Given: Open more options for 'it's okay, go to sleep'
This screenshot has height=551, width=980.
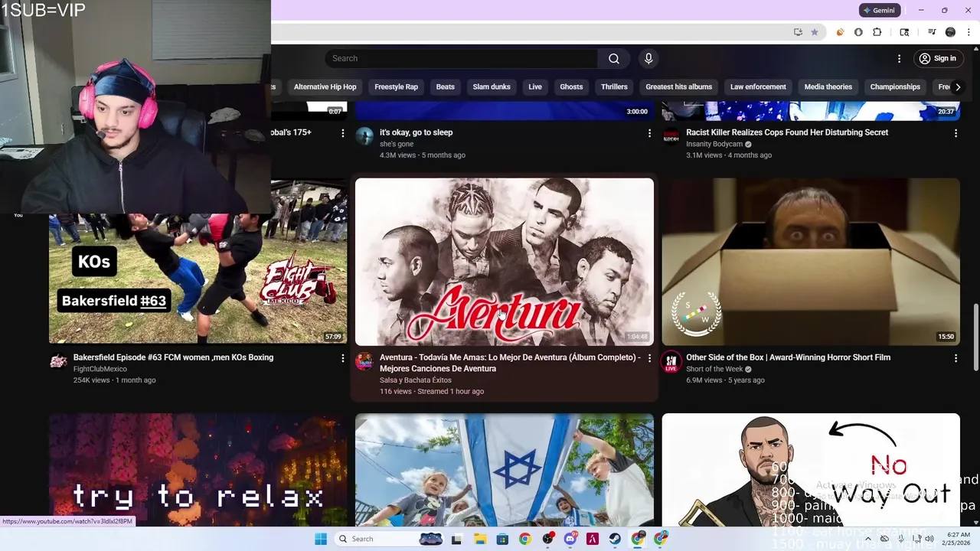Looking at the screenshot, I should [649, 133].
